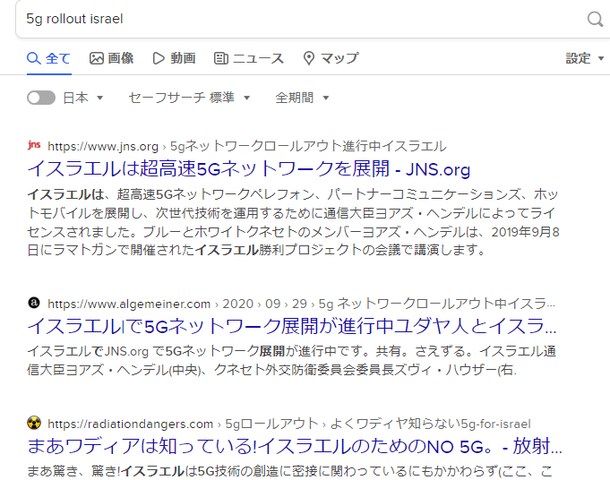The image size is (610, 480).
Task: Click the radiationdangers snippet starting まあ驚き
Action: click(x=290, y=471)
